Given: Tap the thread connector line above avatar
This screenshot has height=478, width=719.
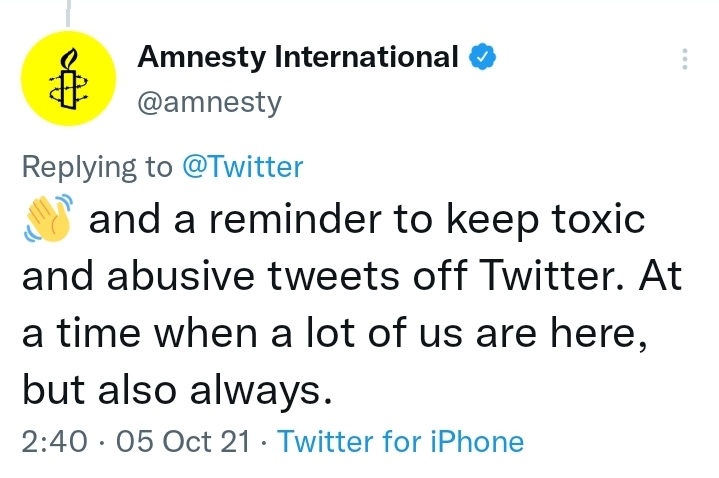Looking at the screenshot, I should (68, 13).
